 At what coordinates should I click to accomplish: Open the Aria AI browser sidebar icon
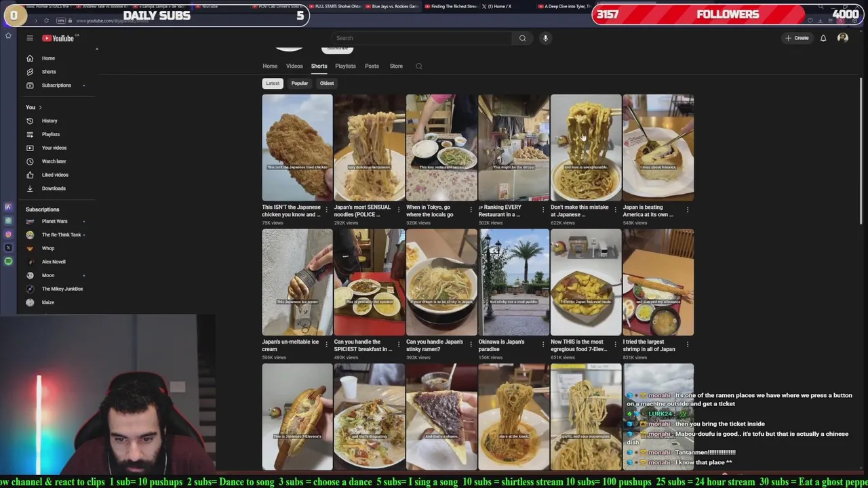point(8,207)
